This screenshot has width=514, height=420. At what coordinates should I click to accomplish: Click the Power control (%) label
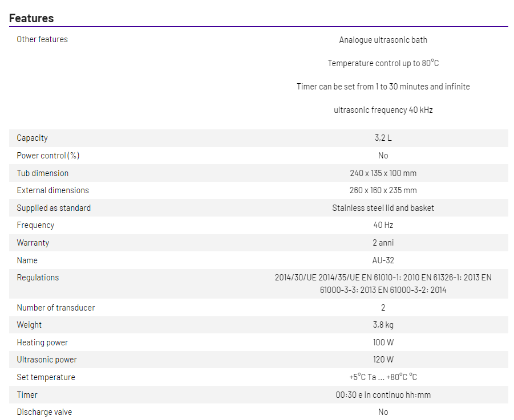48,156
